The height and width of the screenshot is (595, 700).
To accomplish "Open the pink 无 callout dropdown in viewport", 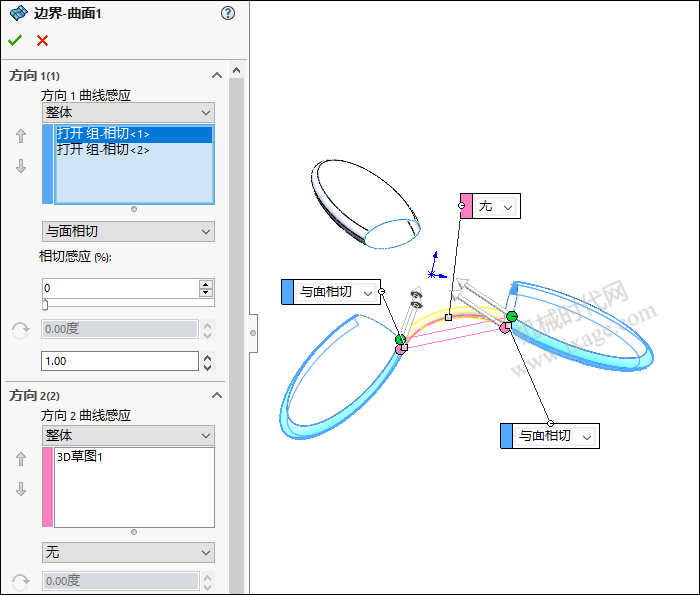I will [x=508, y=207].
